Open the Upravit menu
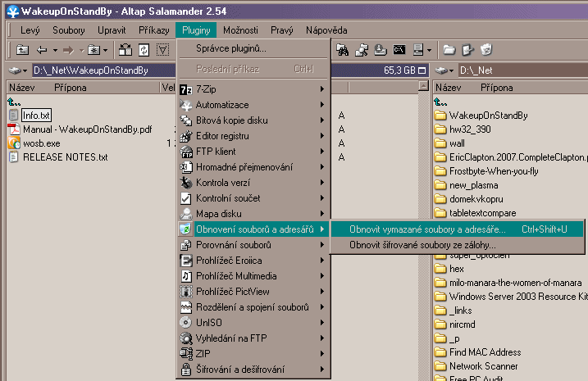 coord(112,30)
